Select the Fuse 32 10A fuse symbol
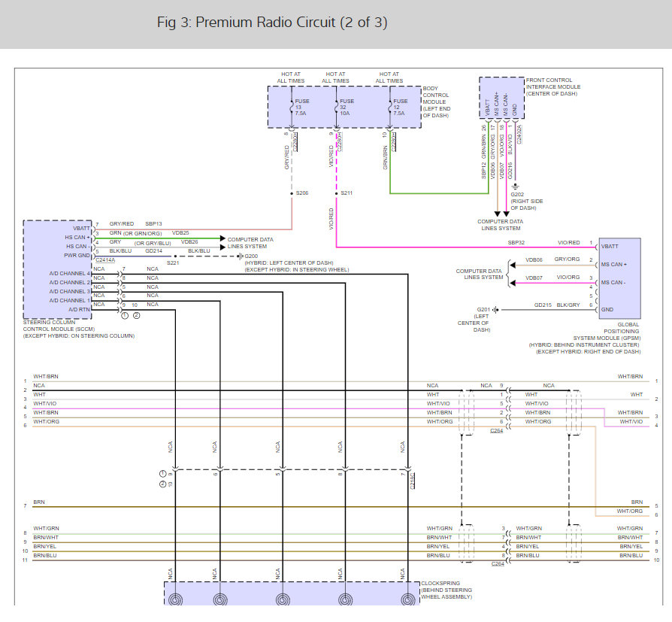672x622 pixels. pyautogui.click(x=337, y=108)
